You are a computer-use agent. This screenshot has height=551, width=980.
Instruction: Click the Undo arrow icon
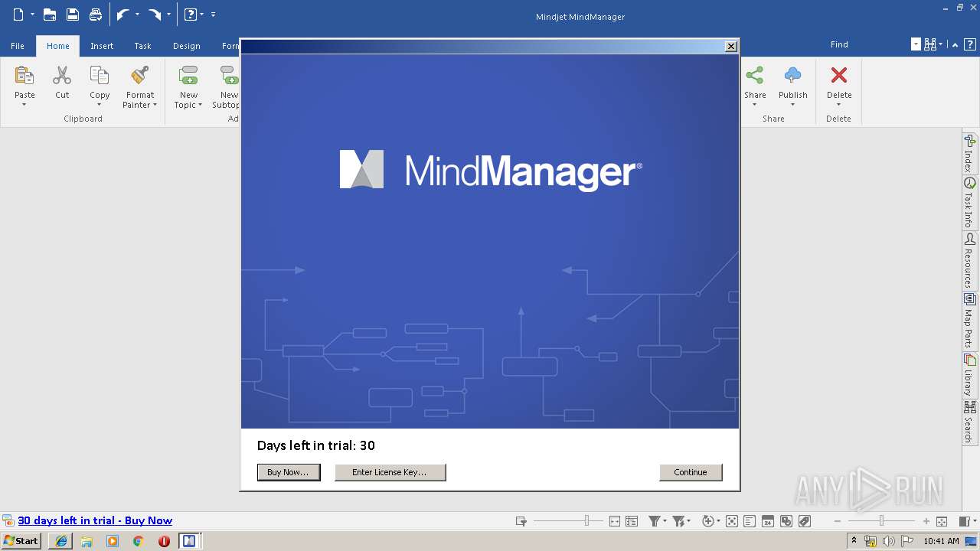tap(122, 14)
